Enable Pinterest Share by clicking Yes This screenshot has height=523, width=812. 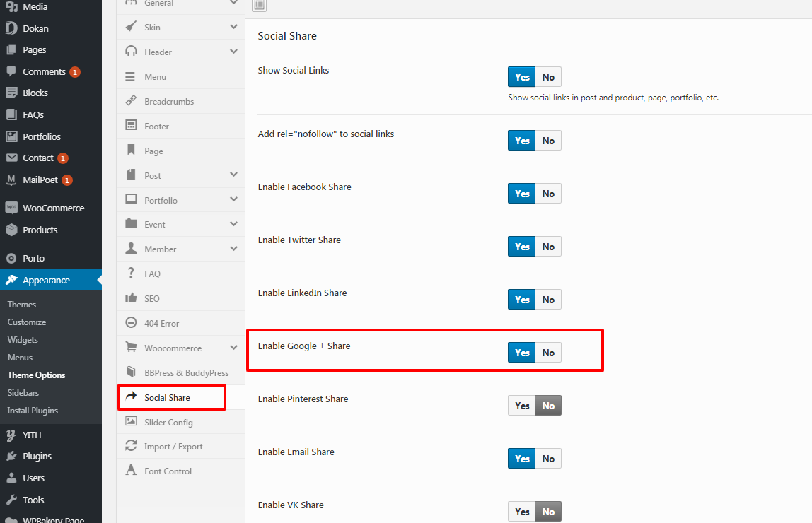tap(522, 406)
